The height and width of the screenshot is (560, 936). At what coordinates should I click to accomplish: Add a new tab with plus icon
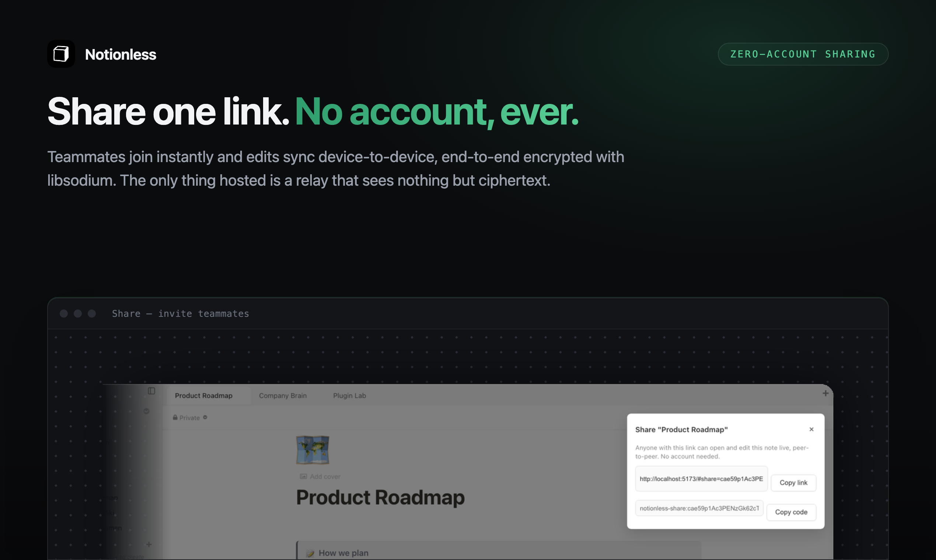(825, 393)
